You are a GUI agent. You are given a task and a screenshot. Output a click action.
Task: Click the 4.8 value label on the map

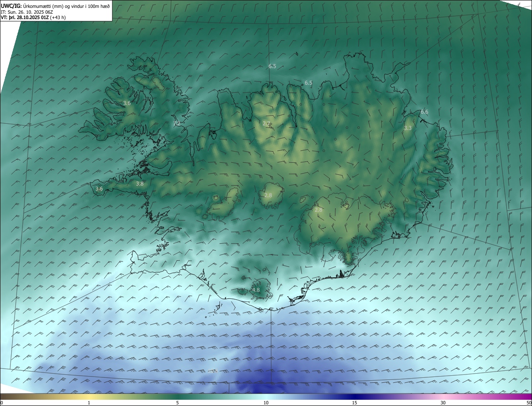(256, 290)
